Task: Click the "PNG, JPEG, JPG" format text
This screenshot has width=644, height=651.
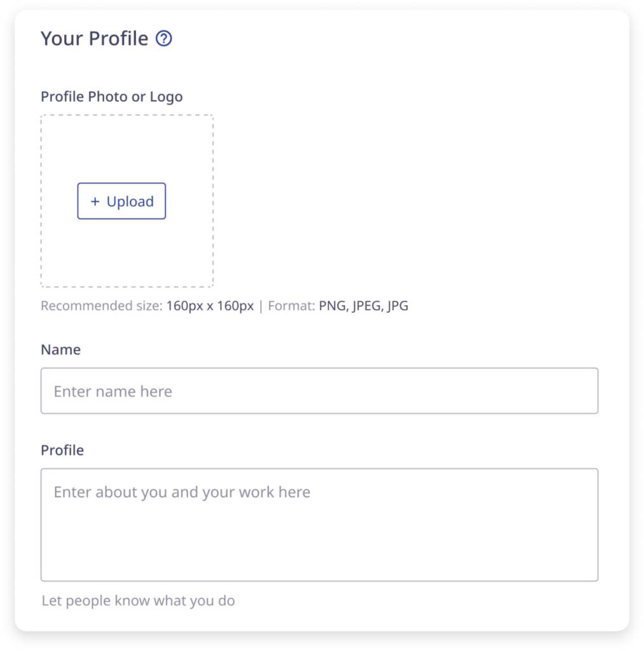Action: coord(364,306)
